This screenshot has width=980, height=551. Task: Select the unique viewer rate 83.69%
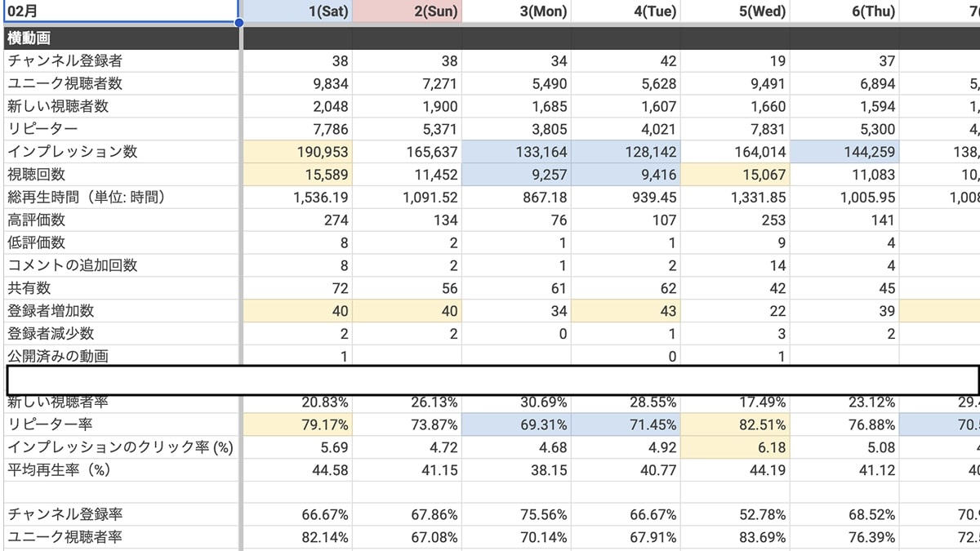[736, 538]
